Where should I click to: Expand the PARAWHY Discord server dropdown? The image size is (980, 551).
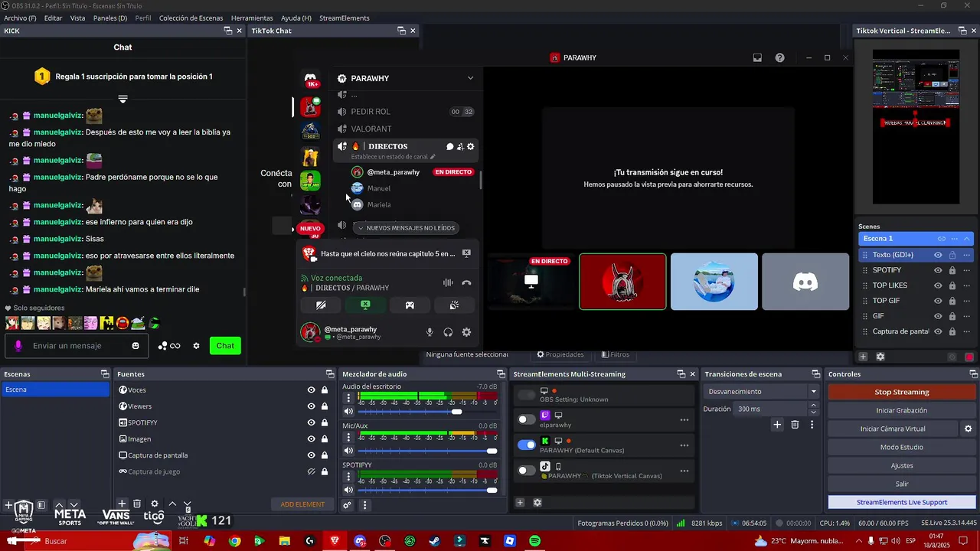point(470,78)
